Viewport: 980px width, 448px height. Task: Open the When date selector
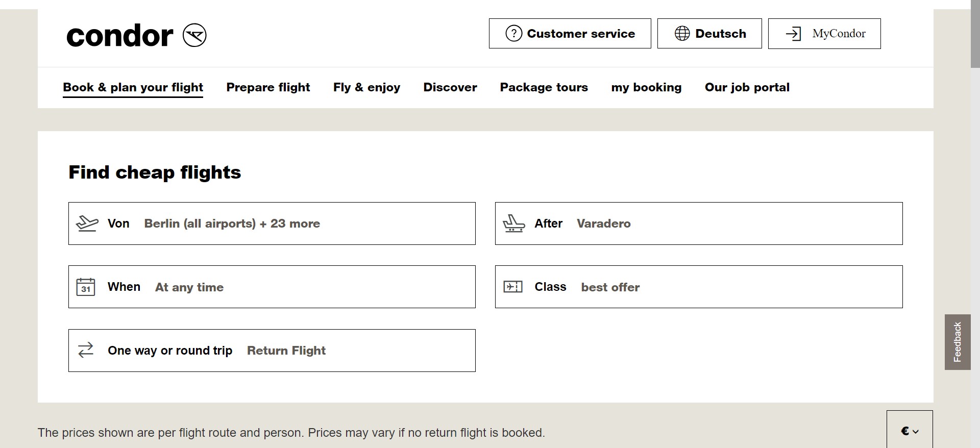[x=272, y=287]
